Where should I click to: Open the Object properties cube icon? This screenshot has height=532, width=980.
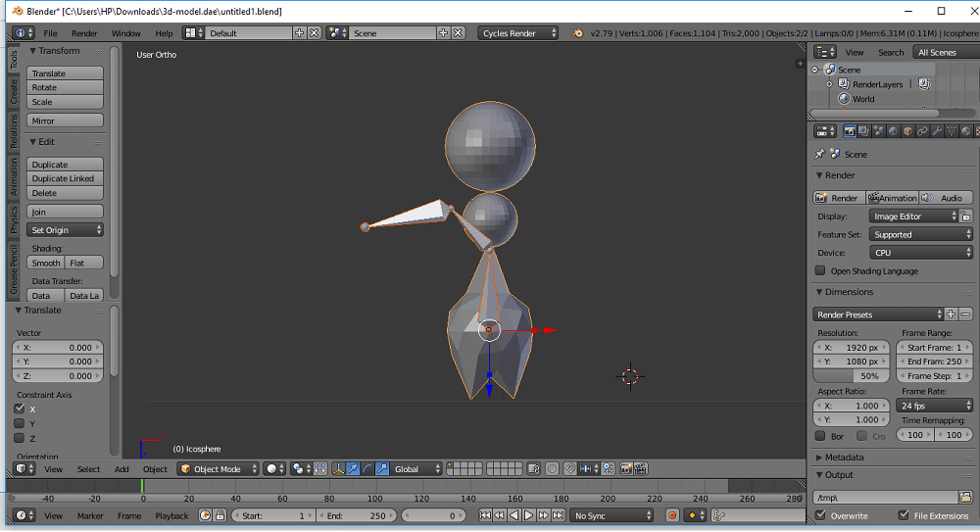[907, 131]
